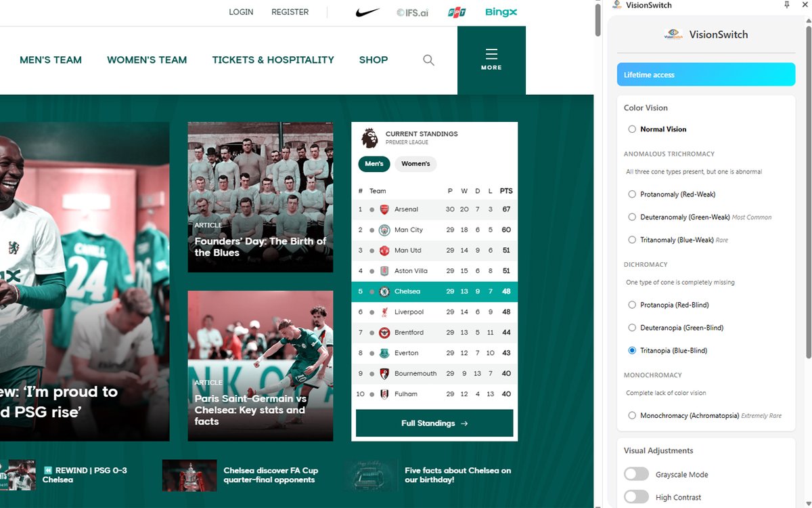Image resolution: width=812 pixels, height=508 pixels.
Task: Click the 'Visual Adjustments' heading
Action: tap(658, 450)
